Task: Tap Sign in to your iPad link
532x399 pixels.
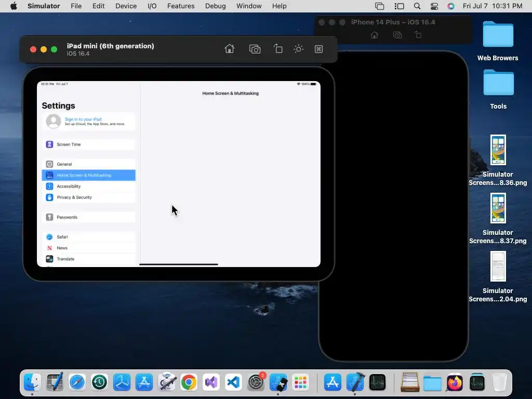Action: [83, 119]
